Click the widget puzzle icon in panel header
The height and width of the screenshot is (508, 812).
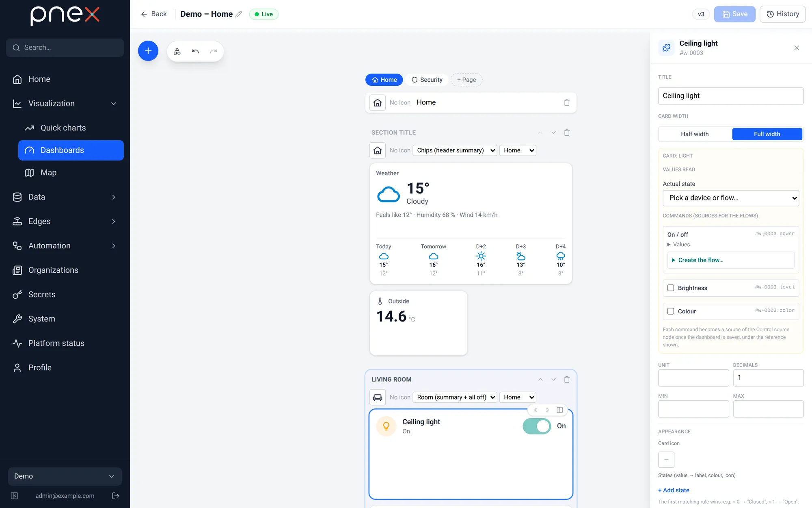click(x=666, y=48)
